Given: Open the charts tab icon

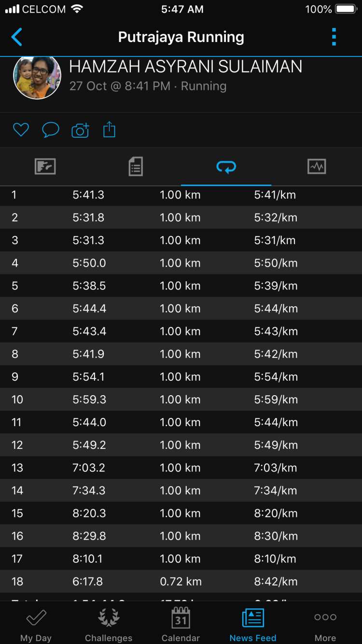Looking at the screenshot, I should [x=317, y=167].
